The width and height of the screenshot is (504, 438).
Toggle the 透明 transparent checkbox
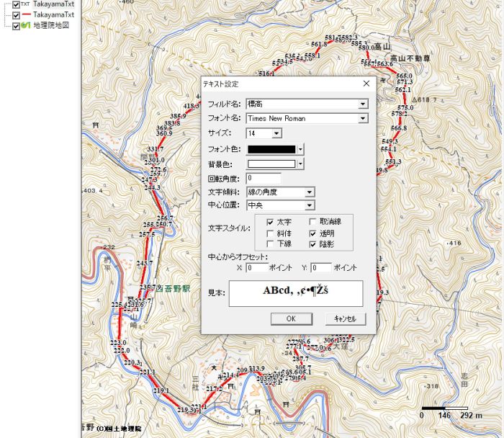313,233
